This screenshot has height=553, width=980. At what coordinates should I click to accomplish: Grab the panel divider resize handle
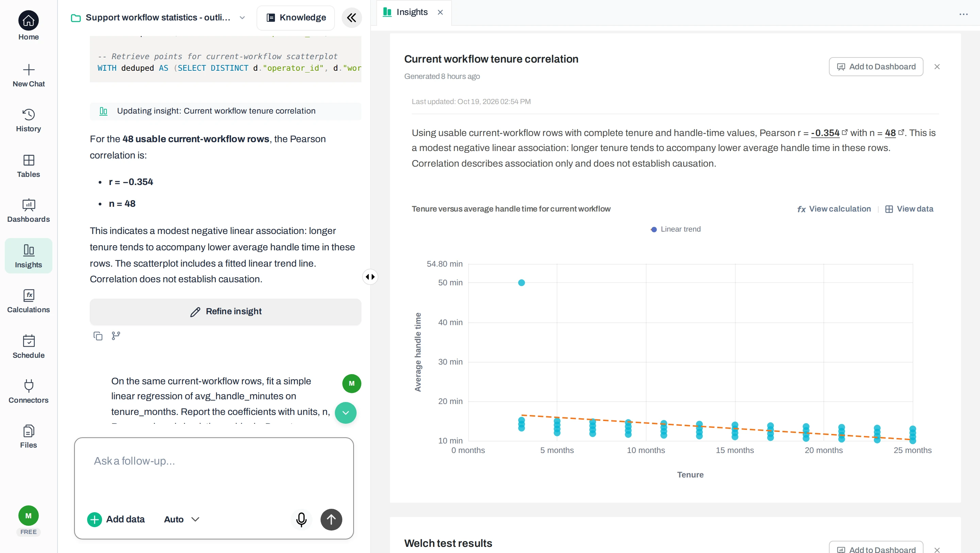click(x=370, y=277)
